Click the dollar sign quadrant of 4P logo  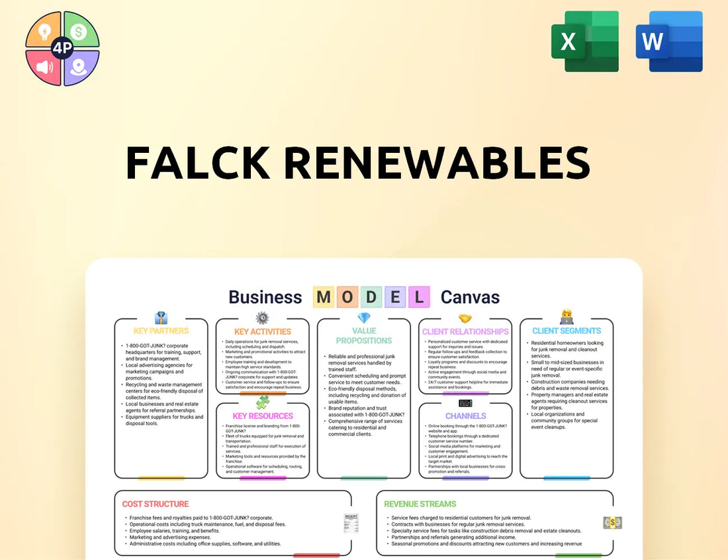pyautogui.click(x=80, y=30)
